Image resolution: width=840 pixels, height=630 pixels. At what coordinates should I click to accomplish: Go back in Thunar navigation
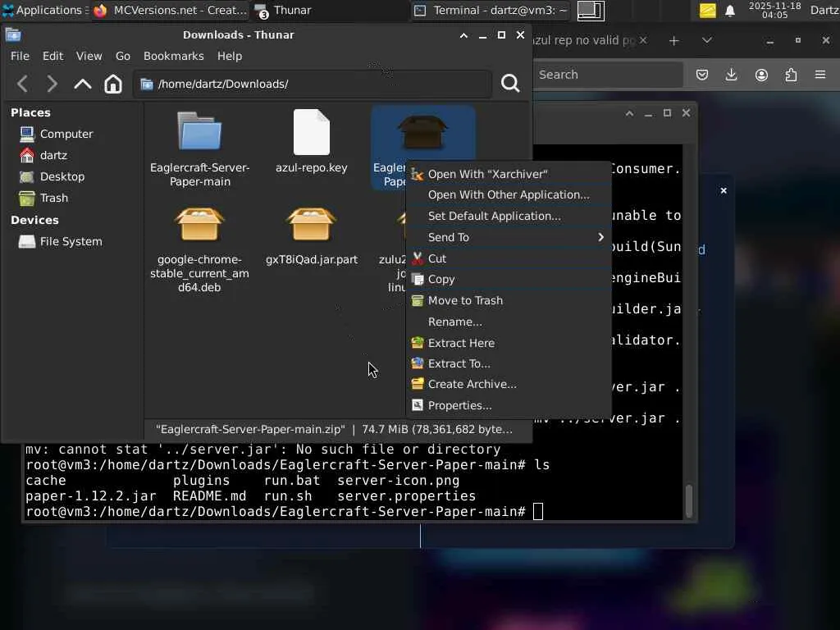22,84
